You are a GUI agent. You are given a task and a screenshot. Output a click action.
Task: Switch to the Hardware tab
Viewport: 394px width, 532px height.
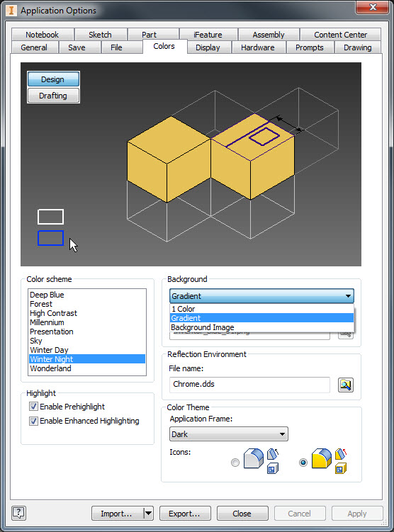[x=257, y=47]
